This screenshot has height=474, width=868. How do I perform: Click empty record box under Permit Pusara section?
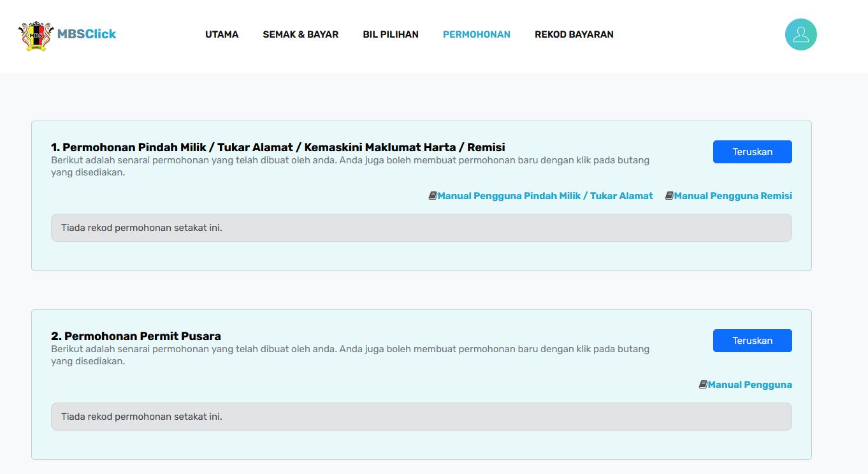tap(421, 417)
